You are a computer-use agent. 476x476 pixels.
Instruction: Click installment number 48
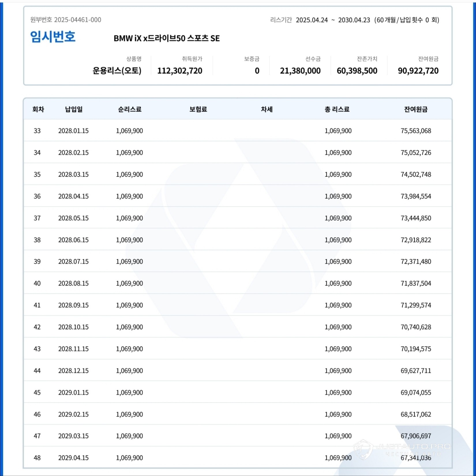click(37, 458)
